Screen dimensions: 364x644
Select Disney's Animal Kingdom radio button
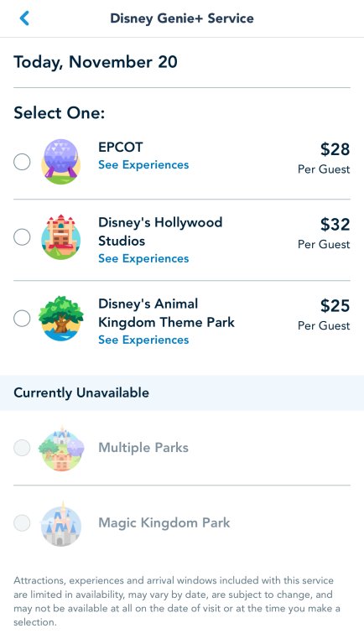point(22,319)
